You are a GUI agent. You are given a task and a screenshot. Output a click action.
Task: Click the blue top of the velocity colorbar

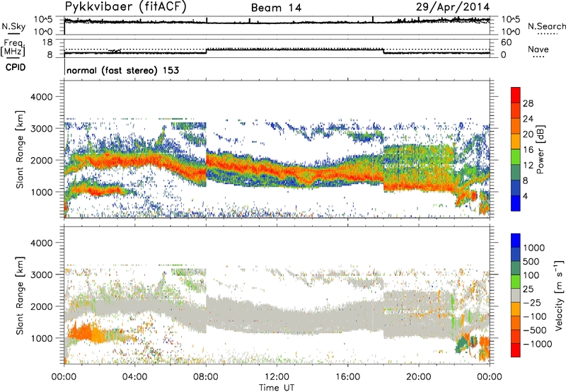click(516, 241)
